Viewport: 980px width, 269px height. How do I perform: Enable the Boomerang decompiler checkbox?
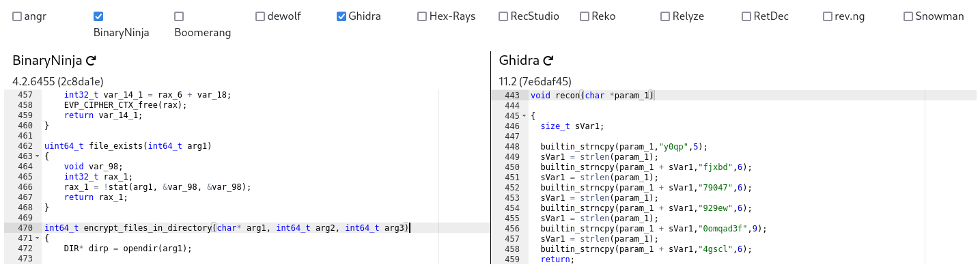[x=179, y=16]
